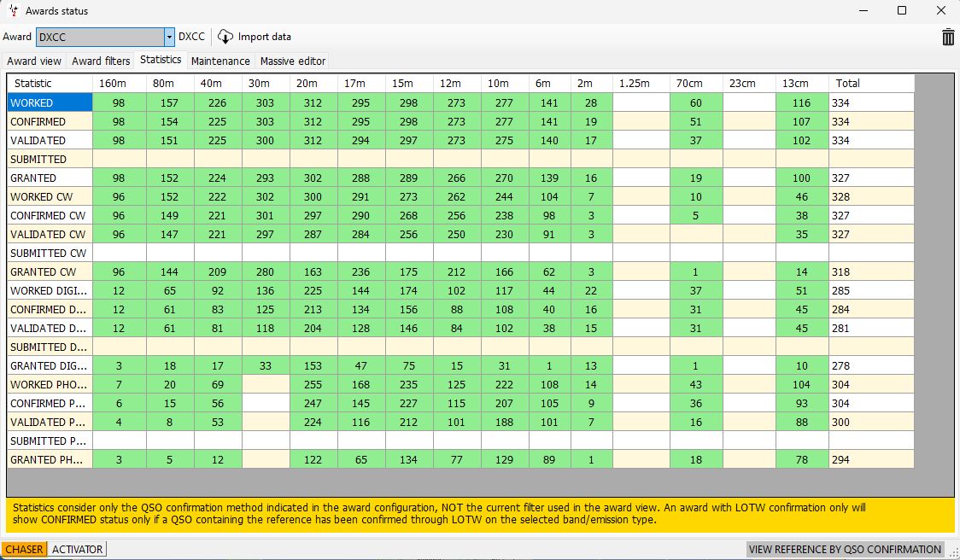The image size is (960, 560).
Task: Select the VALIDATED CW row label
Action: pos(50,235)
